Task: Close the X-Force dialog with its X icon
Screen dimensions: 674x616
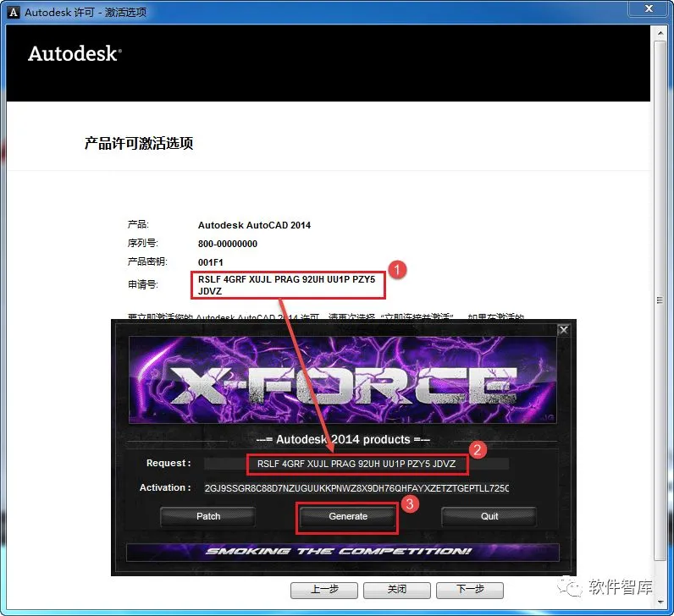Action: pos(564,330)
